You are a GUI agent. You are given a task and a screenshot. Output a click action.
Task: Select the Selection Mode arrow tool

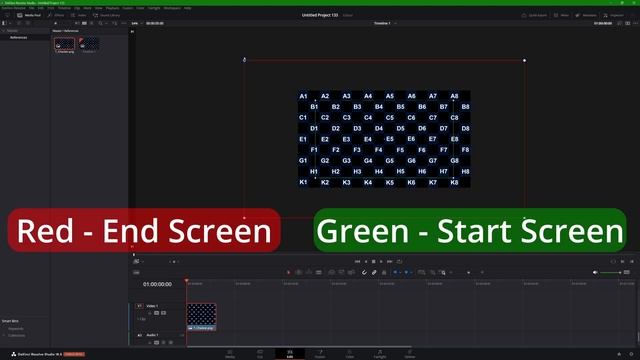[289, 272]
